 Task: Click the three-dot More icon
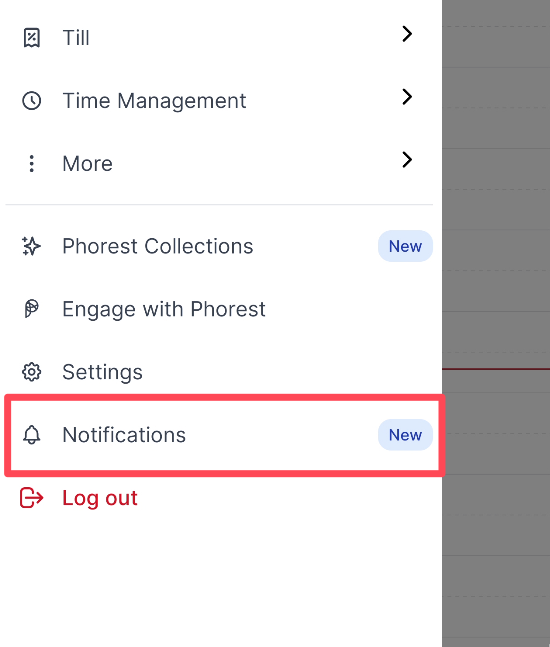click(31, 163)
